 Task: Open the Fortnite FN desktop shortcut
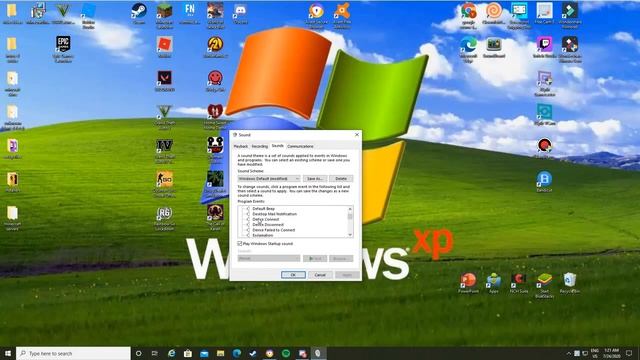[x=190, y=12]
